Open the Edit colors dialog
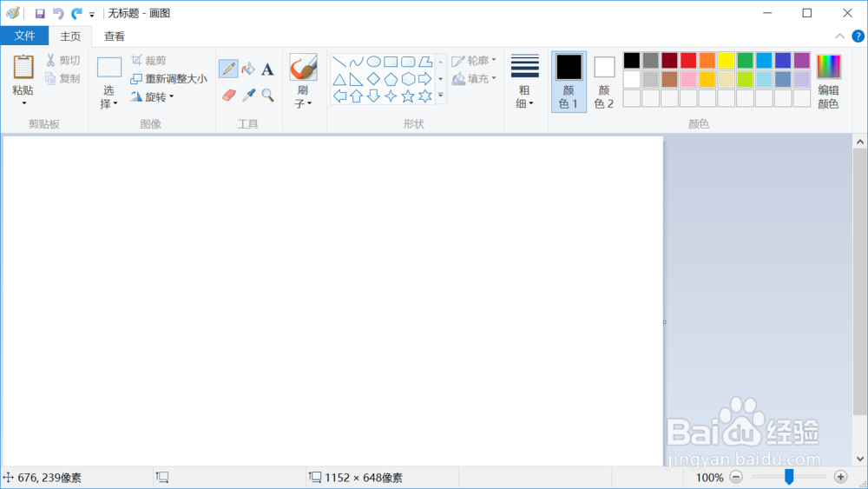Image resolution: width=868 pixels, height=489 pixels. 828,82
